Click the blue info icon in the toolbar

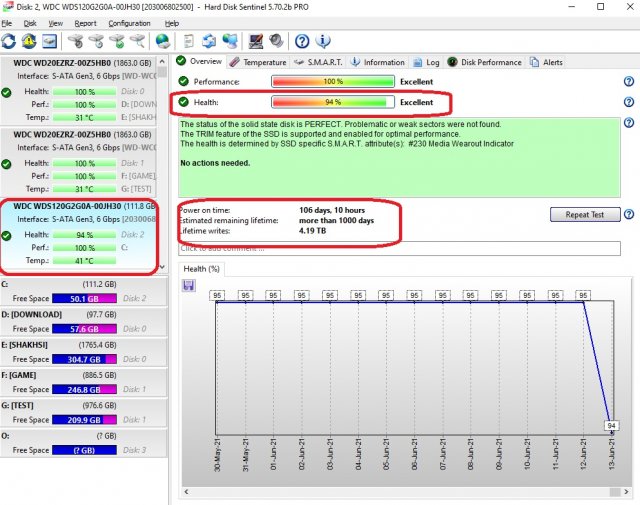click(x=323, y=41)
